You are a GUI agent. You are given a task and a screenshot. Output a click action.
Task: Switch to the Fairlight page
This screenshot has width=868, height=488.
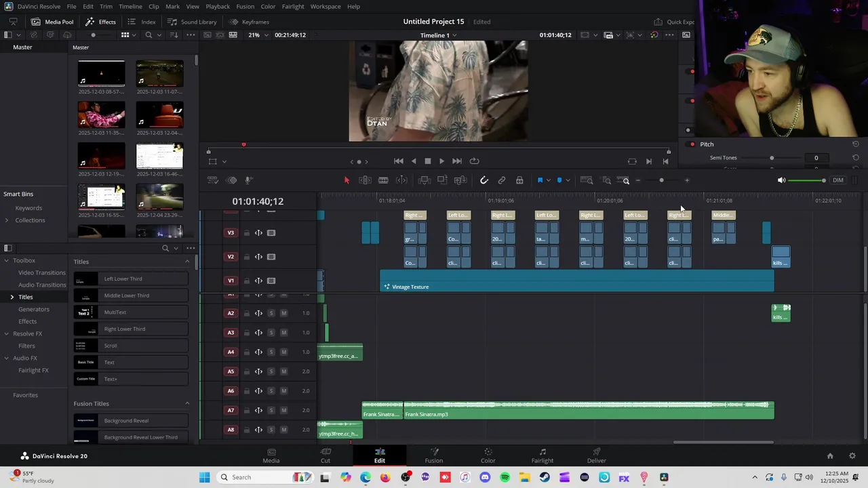[542, 455]
